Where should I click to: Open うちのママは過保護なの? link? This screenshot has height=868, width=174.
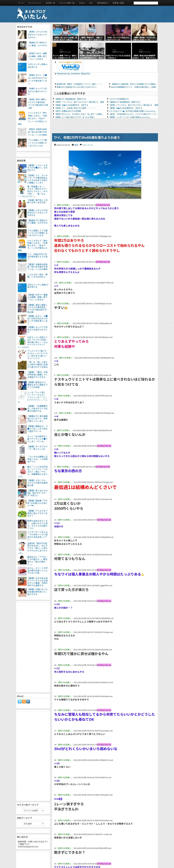coord(119,99)
